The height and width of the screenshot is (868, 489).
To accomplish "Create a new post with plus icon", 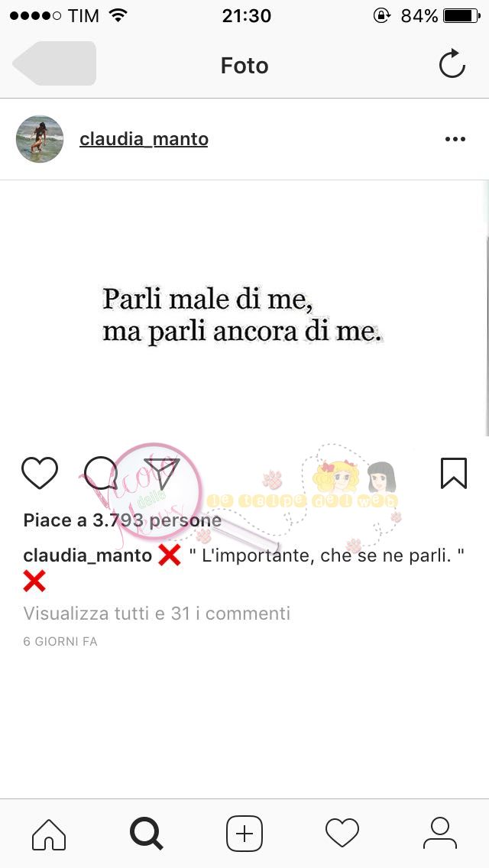I will click(x=244, y=834).
